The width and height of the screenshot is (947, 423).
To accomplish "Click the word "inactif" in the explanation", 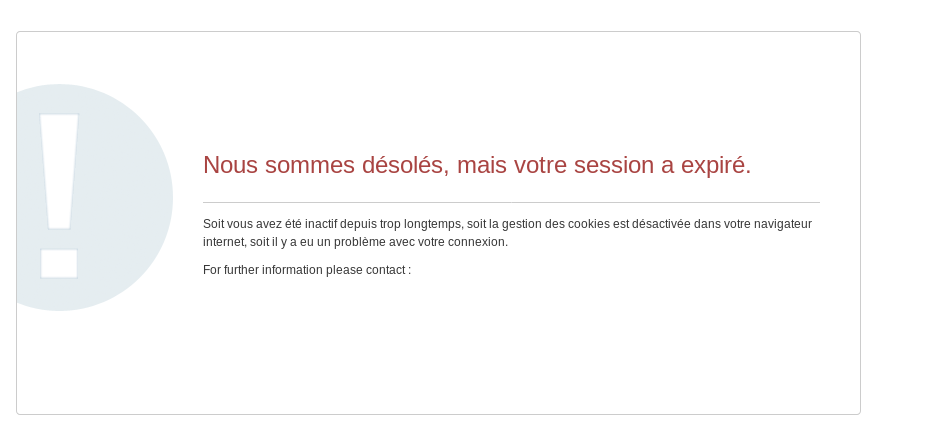I will [x=319, y=224].
